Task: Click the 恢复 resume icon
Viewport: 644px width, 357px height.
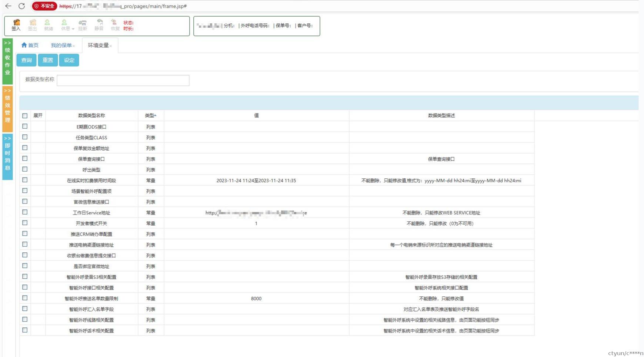Action: [115, 25]
